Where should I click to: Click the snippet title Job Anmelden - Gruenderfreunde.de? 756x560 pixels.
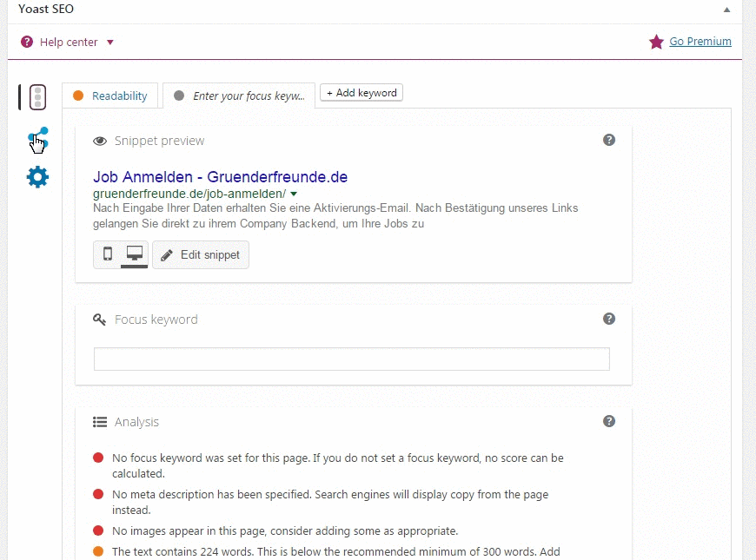(220, 177)
